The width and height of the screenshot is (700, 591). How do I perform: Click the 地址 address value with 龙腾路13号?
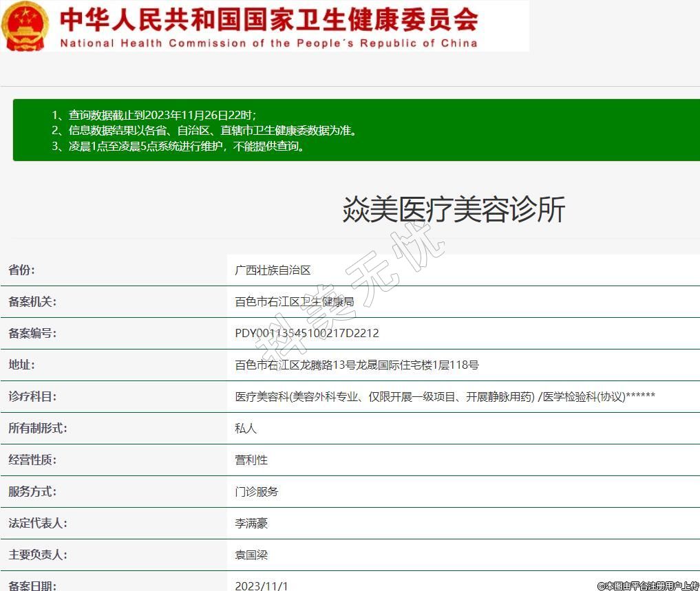coord(357,365)
